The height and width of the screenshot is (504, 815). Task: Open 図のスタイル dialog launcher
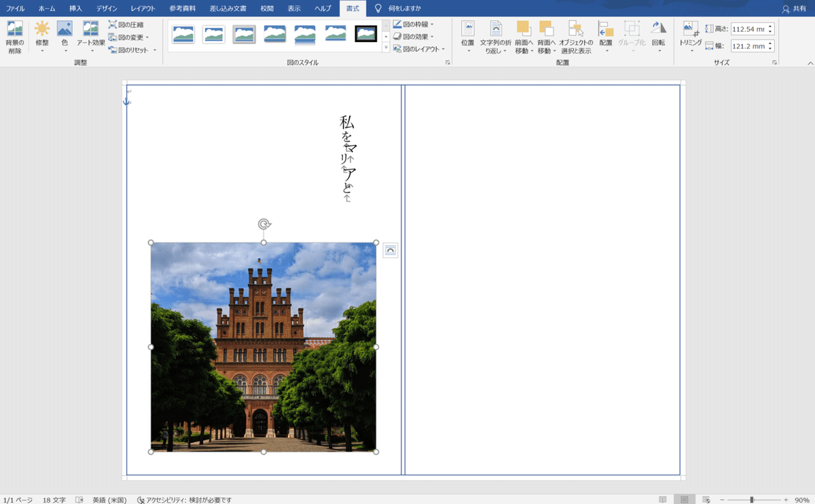point(448,62)
